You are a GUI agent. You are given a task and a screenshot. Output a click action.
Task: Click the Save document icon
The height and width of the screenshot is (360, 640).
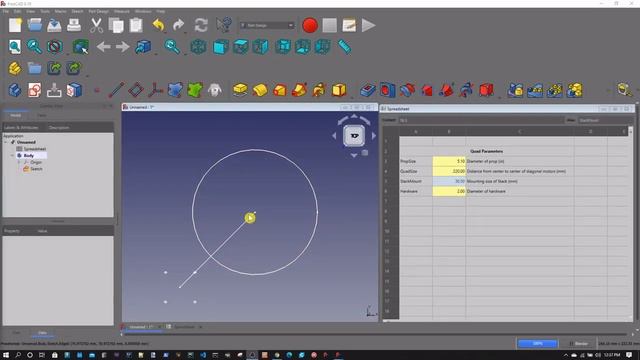[x=54, y=25]
